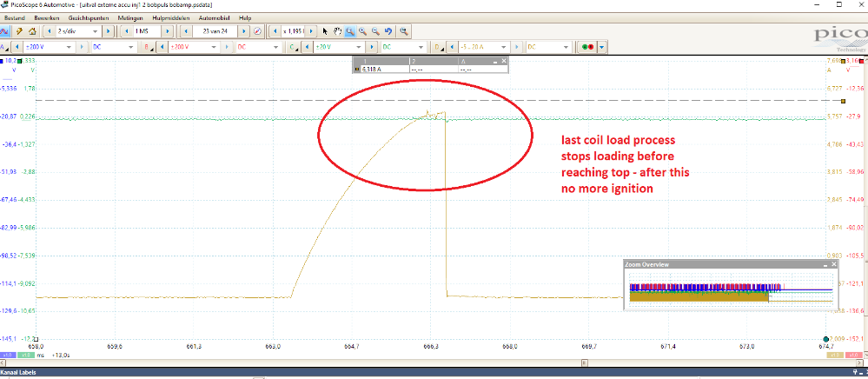Open the home startup settings icon
Image resolution: width=868 pixels, height=379 pixels.
click(30, 31)
